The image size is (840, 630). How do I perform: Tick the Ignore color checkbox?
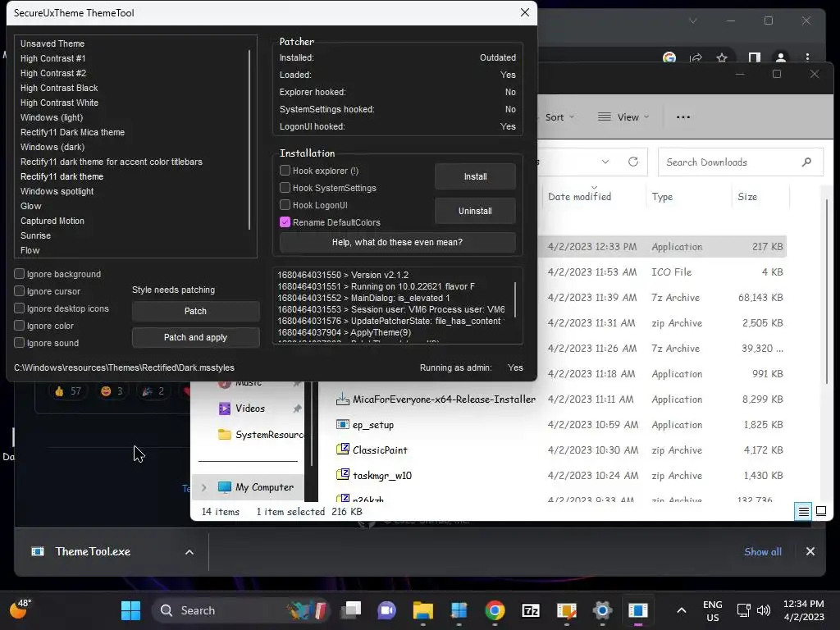pyautogui.click(x=20, y=325)
